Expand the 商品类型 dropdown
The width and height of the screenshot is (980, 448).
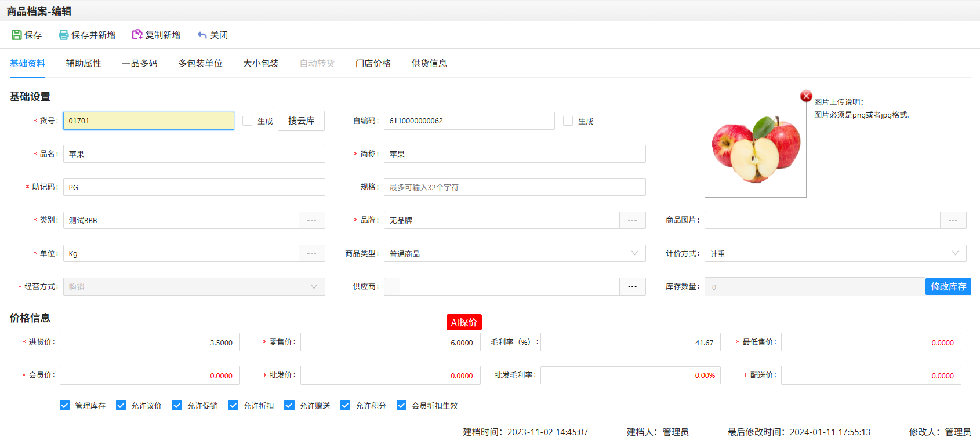pos(634,253)
